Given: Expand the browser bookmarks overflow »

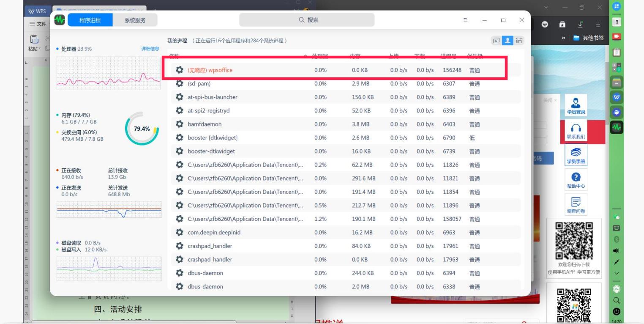Looking at the screenshot, I should pos(564,38).
